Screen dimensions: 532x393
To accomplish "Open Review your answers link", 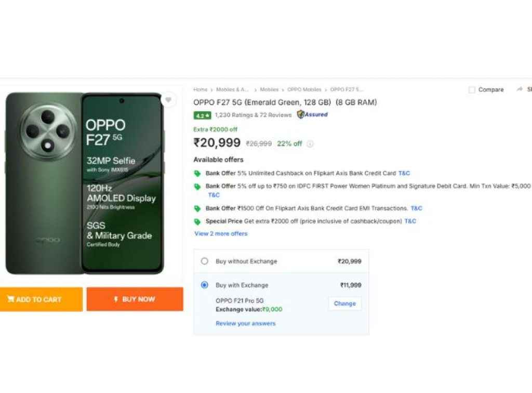I will click(245, 323).
